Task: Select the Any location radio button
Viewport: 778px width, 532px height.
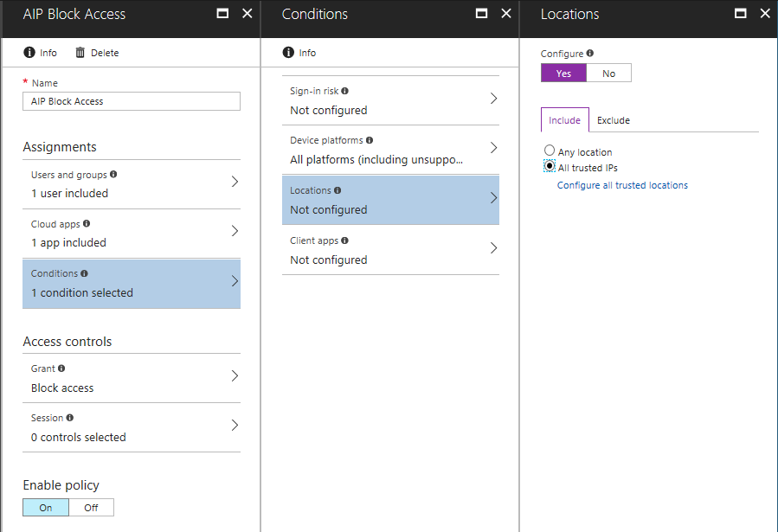Action: click(550, 151)
